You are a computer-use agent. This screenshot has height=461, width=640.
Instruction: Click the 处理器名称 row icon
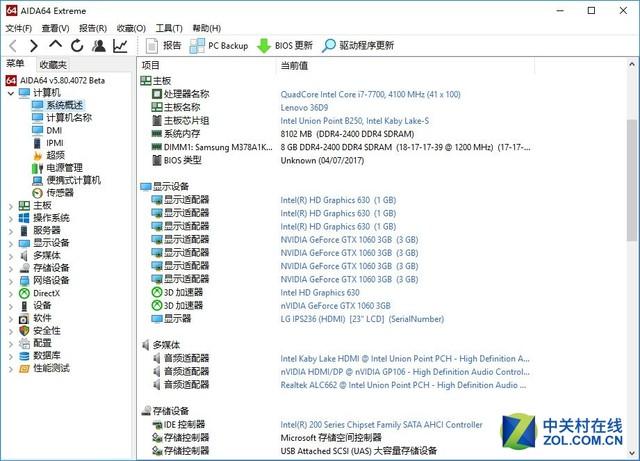pos(157,94)
